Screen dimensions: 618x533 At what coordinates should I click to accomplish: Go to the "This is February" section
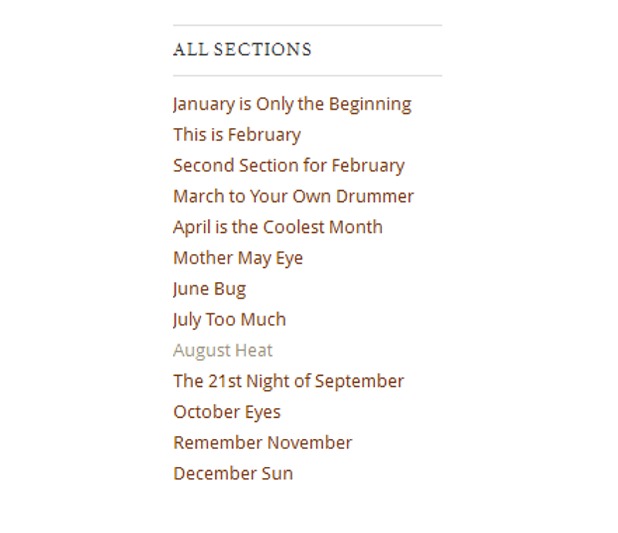click(236, 135)
